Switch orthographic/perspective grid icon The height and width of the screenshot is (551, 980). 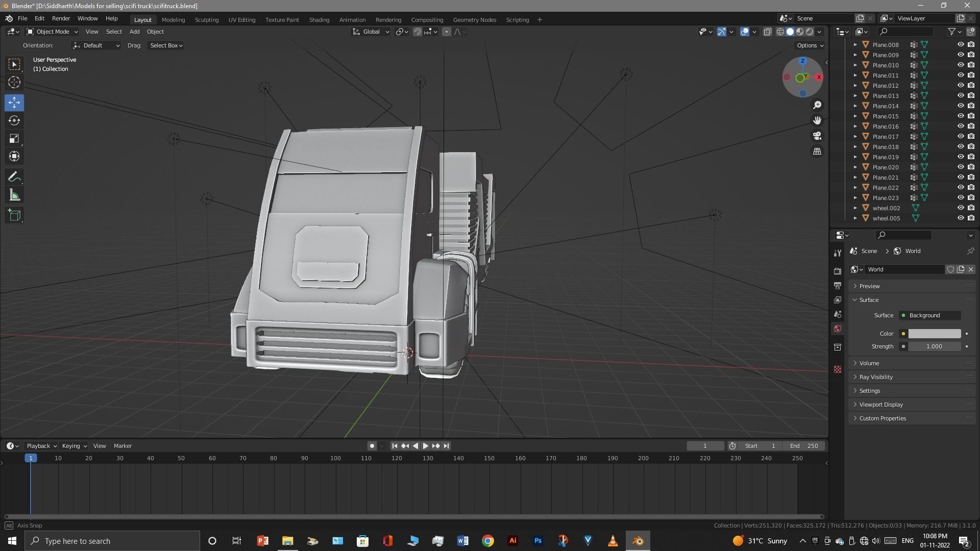click(817, 152)
